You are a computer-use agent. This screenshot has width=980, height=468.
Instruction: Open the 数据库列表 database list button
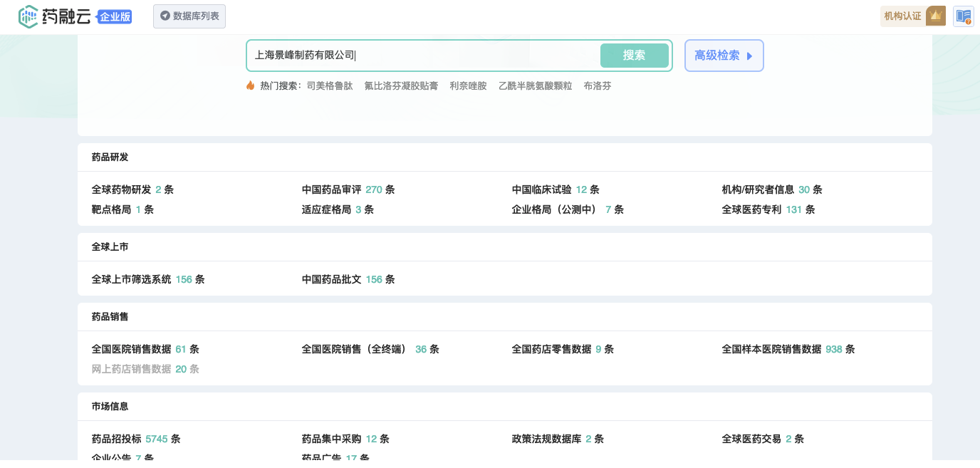click(x=189, y=16)
